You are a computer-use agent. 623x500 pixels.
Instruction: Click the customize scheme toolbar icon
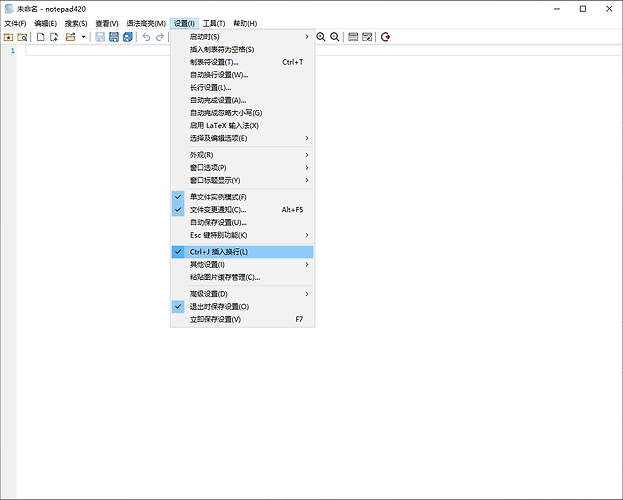tap(367, 37)
